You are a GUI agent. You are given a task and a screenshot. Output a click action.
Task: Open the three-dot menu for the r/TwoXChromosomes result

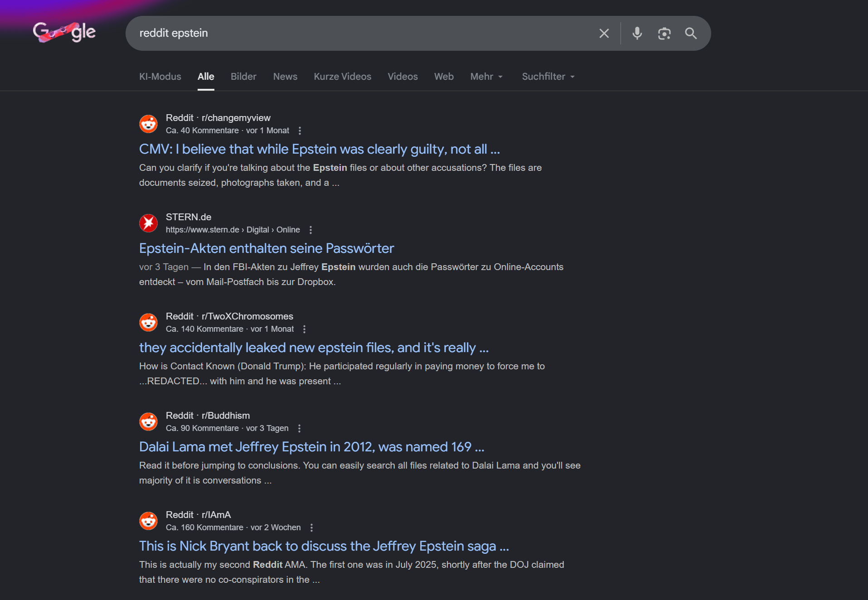(x=304, y=329)
